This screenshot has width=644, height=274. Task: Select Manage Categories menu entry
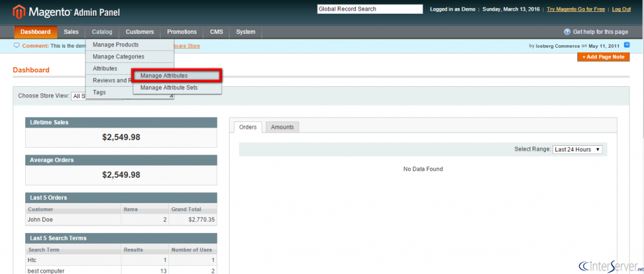tap(130, 57)
